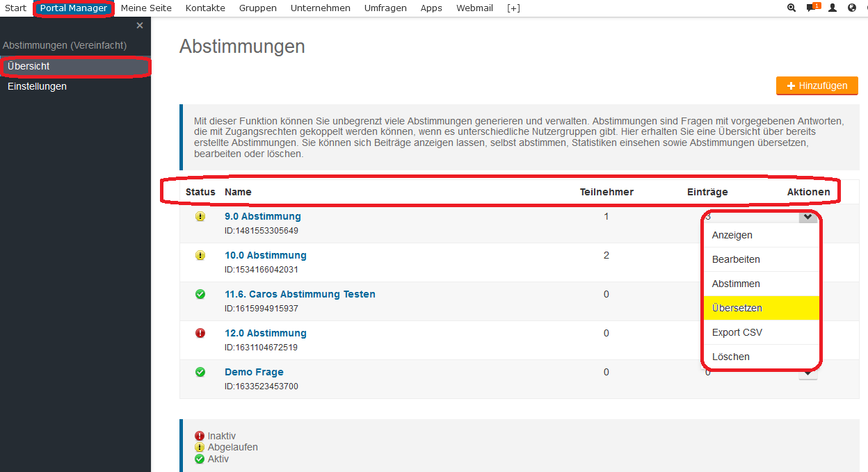Click ID:1534166042031 text
This screenshot has height=472, width=868.
click(x=262, y=270)
